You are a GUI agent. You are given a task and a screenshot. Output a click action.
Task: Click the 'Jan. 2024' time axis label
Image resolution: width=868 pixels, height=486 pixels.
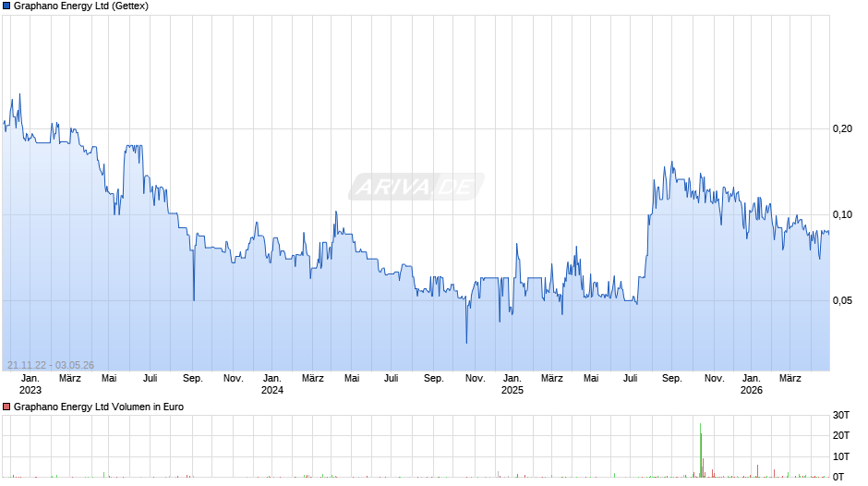[271, 384]
